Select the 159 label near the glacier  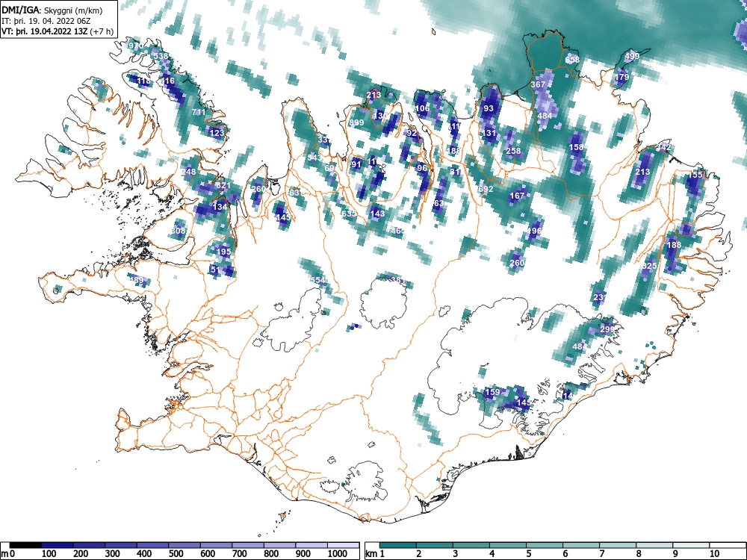point(492,392)
